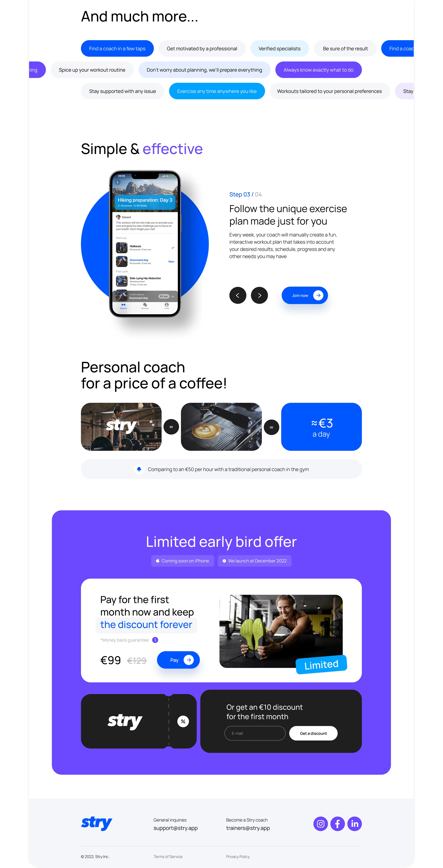Click the 'Pay' button for €99 offer
The image size is (443, 868).
pyautogui.click(x=178, y=660)
